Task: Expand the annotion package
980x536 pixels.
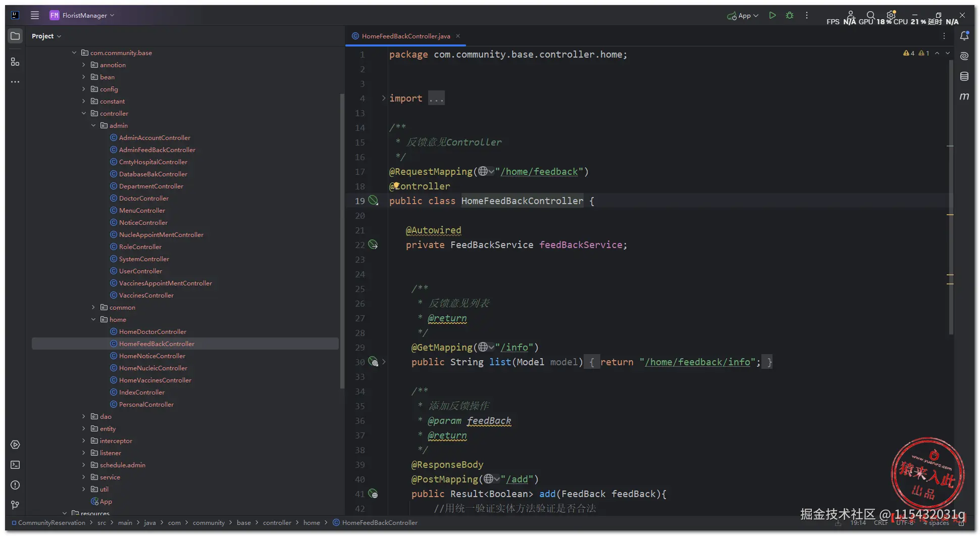Action: 84,65
